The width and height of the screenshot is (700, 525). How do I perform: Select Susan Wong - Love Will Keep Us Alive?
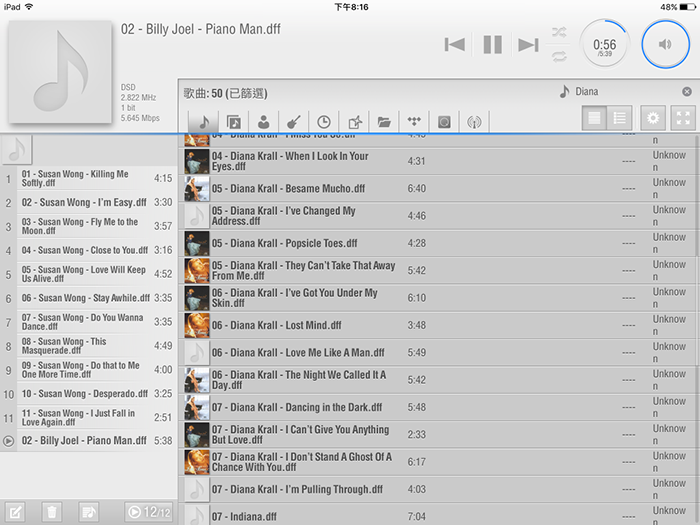coord(88,274)
